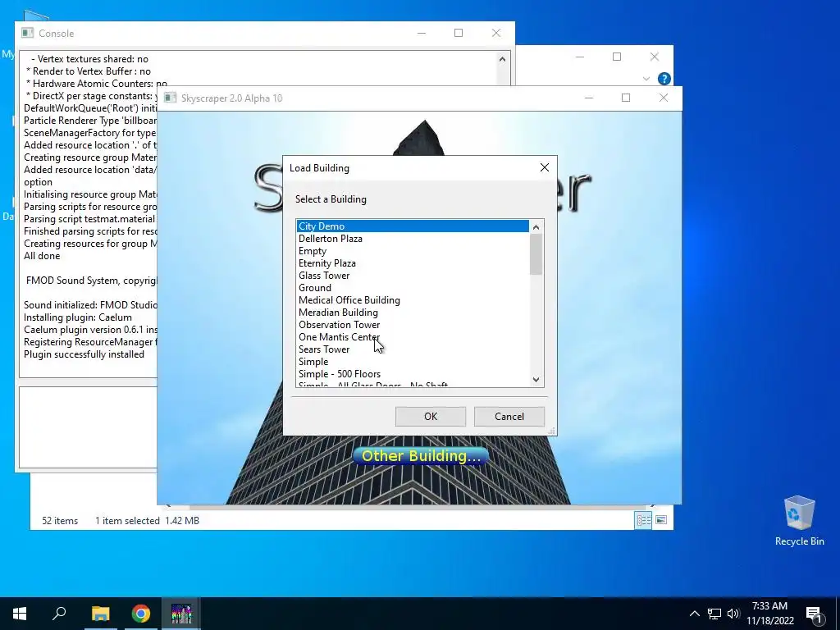
Task: Click the Console window title bar icon
Action: pyautogui.click(x=27, y=33)
